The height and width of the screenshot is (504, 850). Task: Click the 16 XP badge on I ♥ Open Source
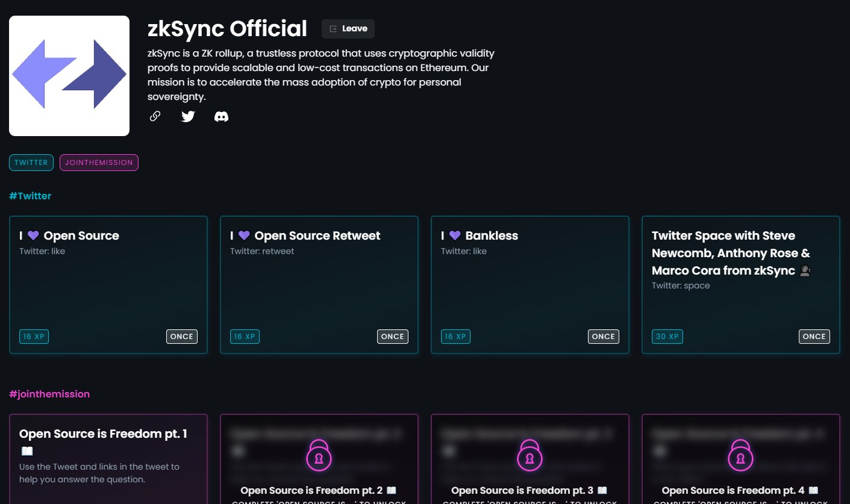point(34,337)
